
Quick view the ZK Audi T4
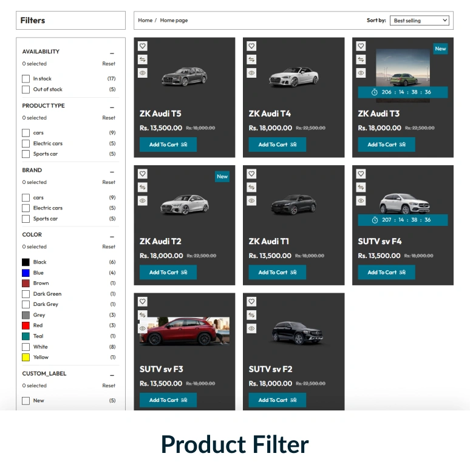(251, 73)
